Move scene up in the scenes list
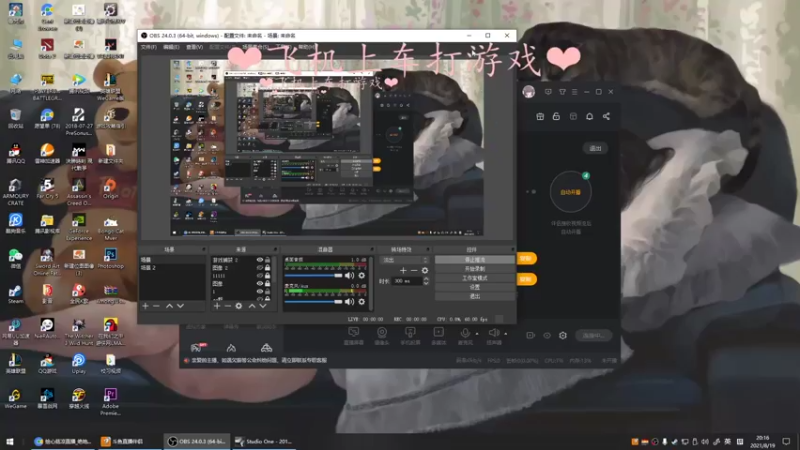 tap(169, 306)
